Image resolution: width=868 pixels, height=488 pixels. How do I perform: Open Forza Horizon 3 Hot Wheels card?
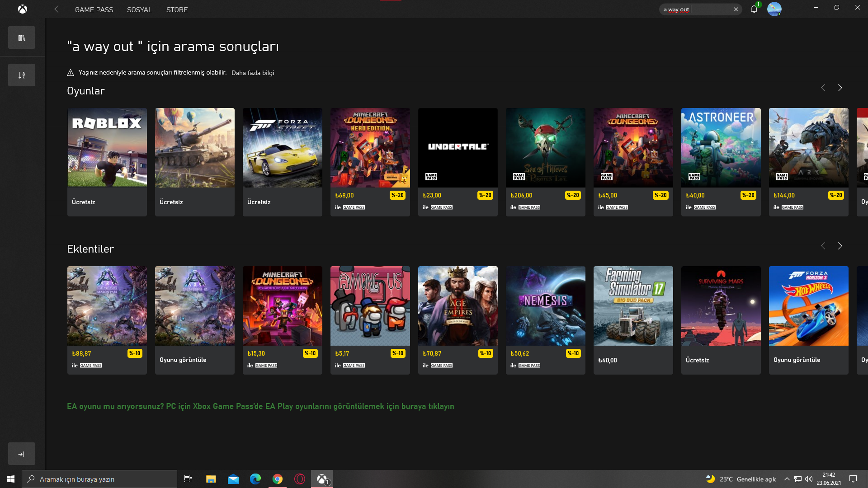pos(809,320)
